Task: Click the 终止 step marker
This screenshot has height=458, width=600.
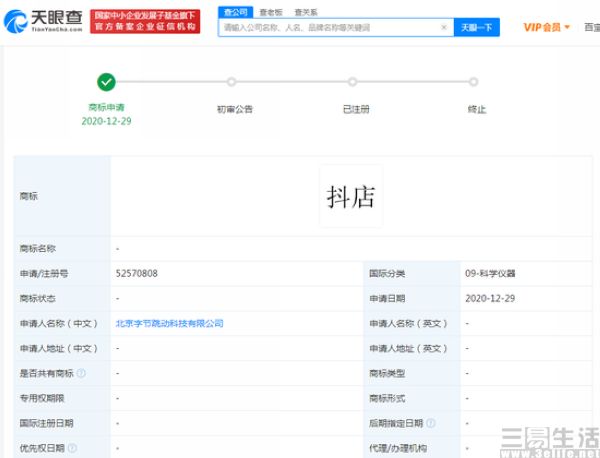Action: (x=473, y=82)
